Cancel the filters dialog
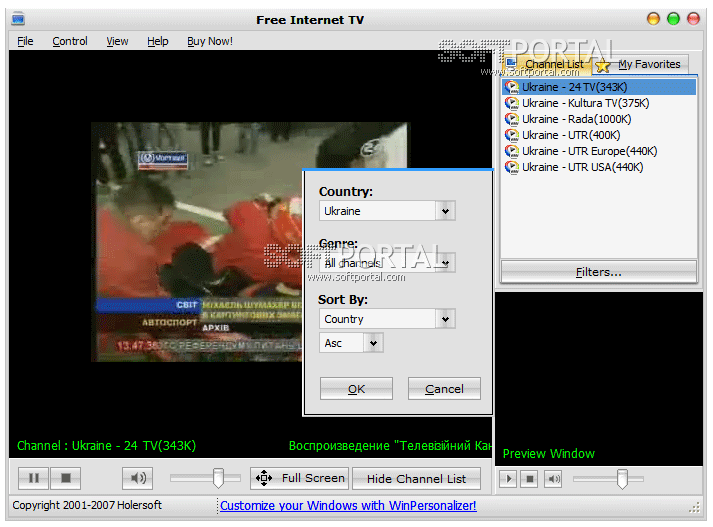This screenshot has height=527, width=713. [444, 389]
